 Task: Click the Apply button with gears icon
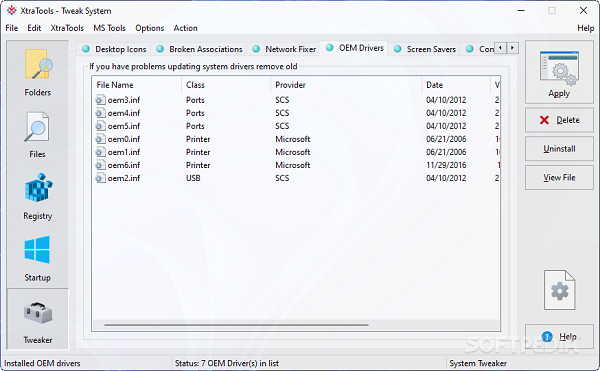pos(559,73)
